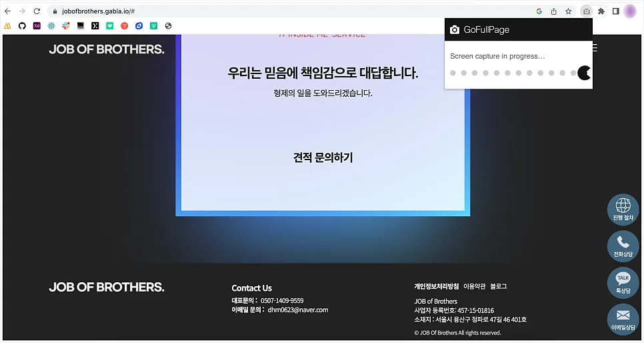This screenshot has height=343, width=644.
Task: Open the GitHub bookmark
Action: [x=22, y=26]
